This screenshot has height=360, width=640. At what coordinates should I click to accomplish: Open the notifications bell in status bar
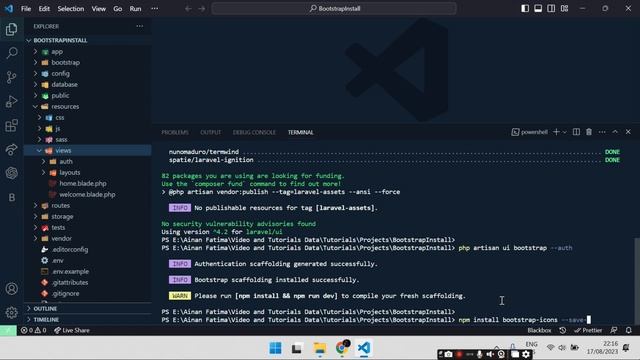click(x=629, y=330)
